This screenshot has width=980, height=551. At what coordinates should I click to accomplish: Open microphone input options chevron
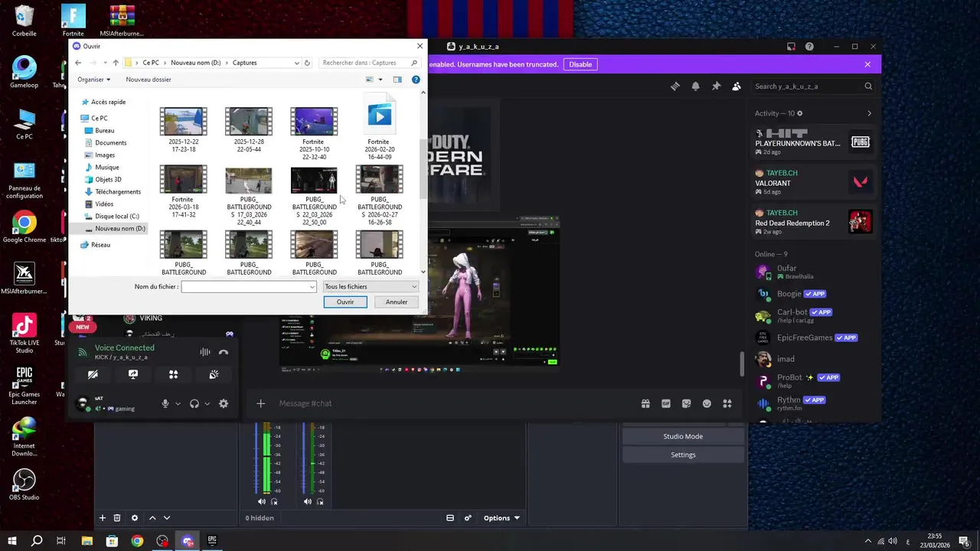coord(178,403)
